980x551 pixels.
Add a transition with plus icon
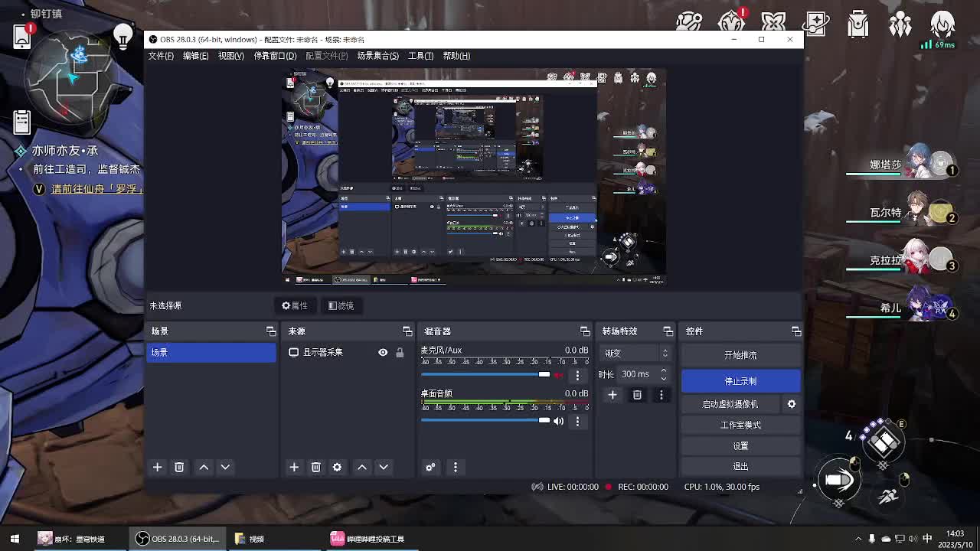612,395
